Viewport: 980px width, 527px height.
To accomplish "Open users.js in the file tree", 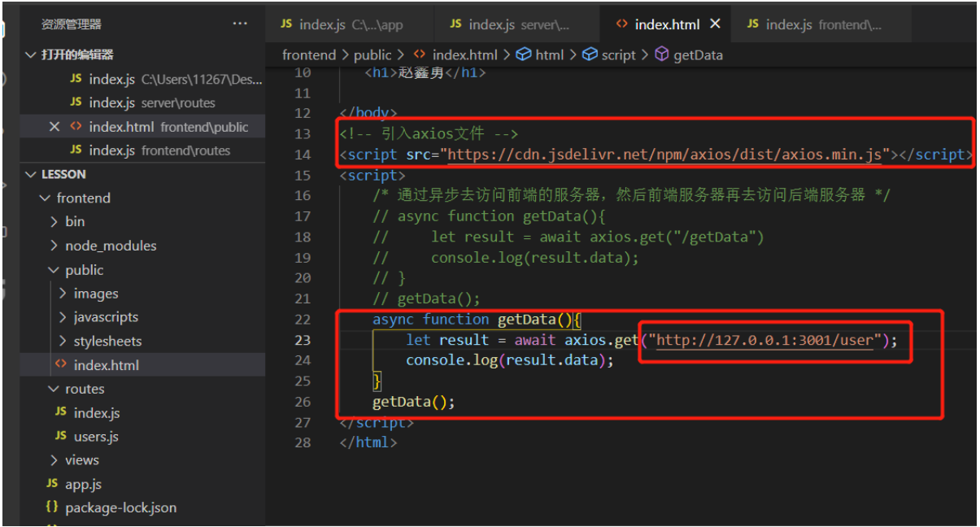I will 96,437.
